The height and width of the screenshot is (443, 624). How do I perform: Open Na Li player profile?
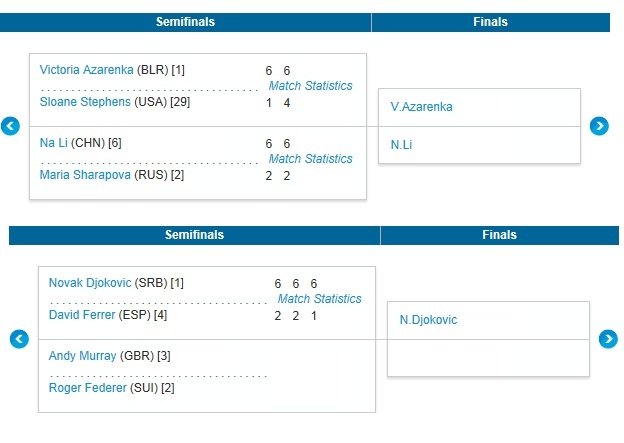click(53, 142)
